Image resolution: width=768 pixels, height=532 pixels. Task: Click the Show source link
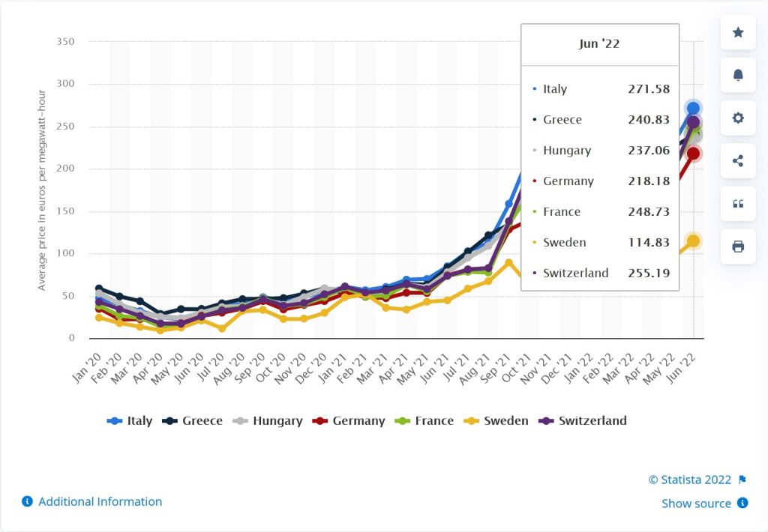coord(696,504)
